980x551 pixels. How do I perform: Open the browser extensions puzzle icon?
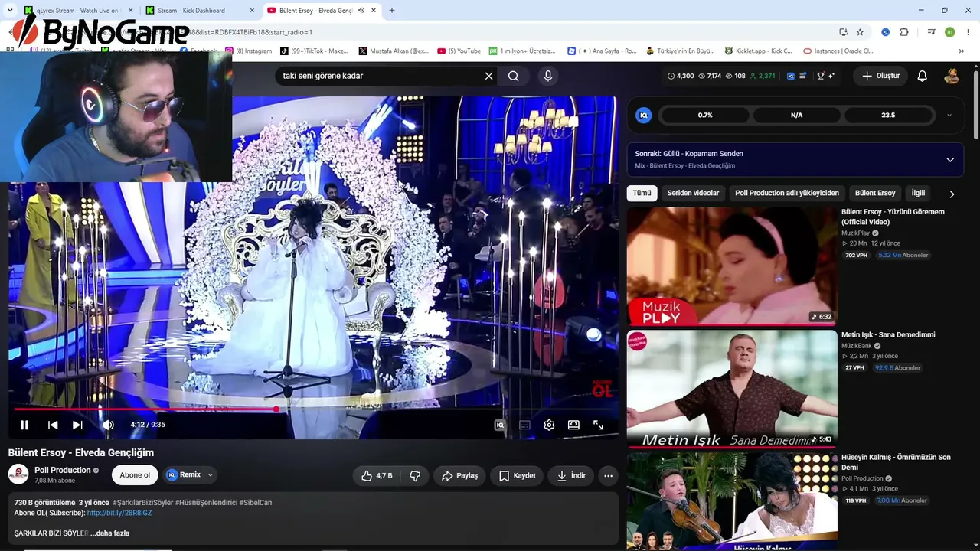904,32
